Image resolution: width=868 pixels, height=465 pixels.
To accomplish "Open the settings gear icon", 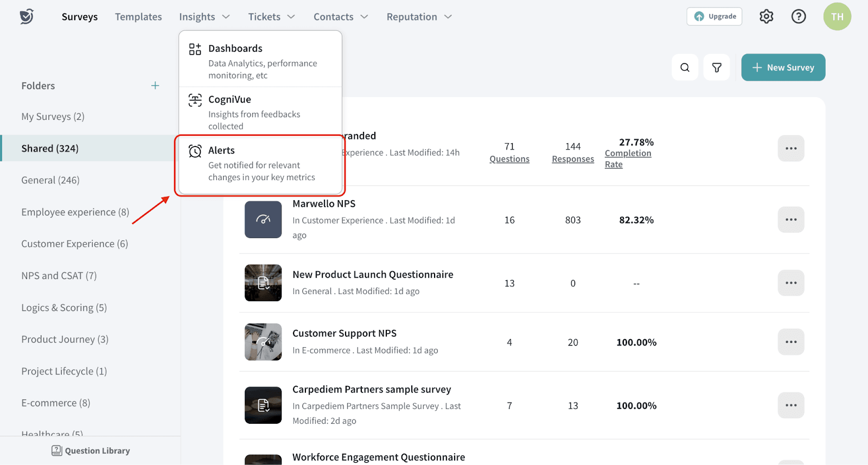I will click(x=766, y=17).
